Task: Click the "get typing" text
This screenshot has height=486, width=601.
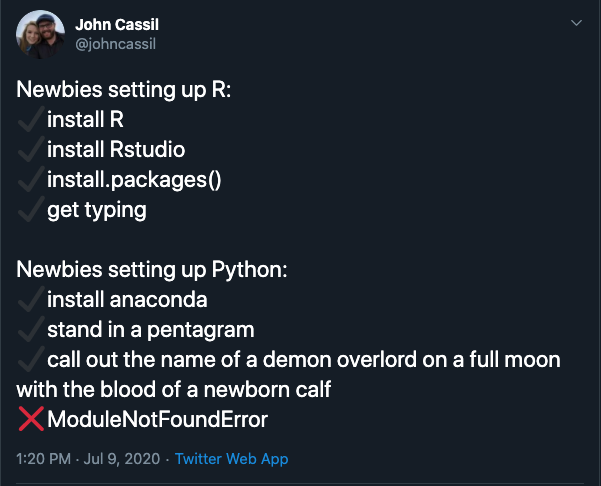Action: [96, 210]
